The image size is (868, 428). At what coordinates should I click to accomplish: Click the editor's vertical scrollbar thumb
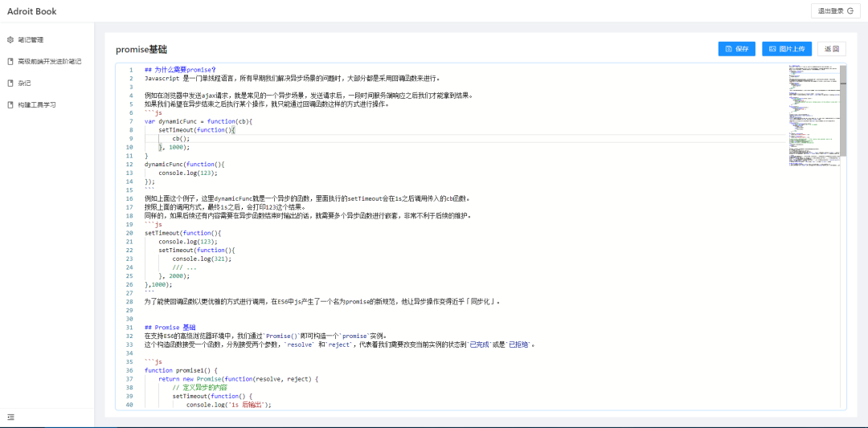coord(843,110)
